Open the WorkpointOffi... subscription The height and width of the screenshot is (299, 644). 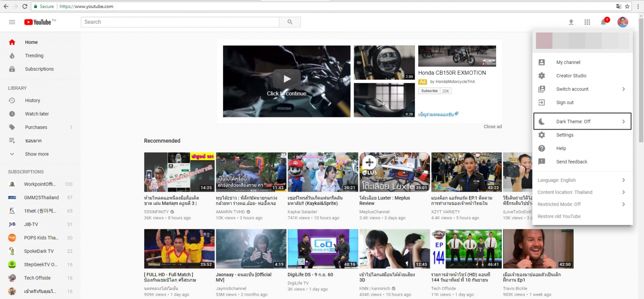(x=40, y=184)
